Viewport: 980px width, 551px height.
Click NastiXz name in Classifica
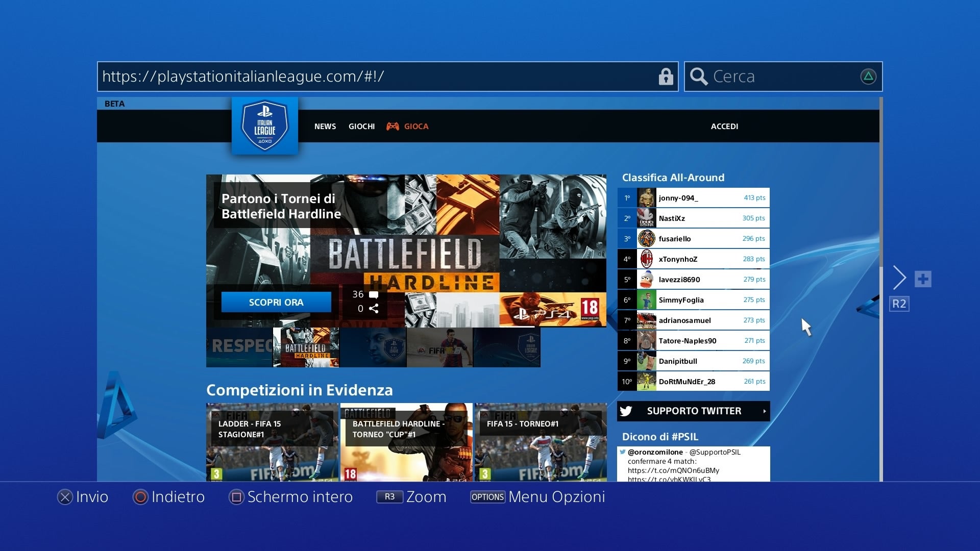[x=672, y=218]
